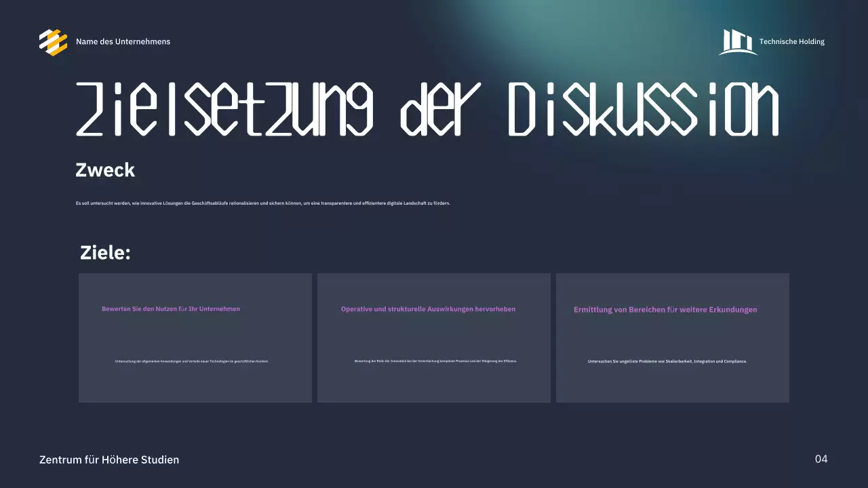Click 'Ermittlung von Bereichen' card heading
Image resolution: width=868 pixels, height=488 pixels.
pos(665,310)
